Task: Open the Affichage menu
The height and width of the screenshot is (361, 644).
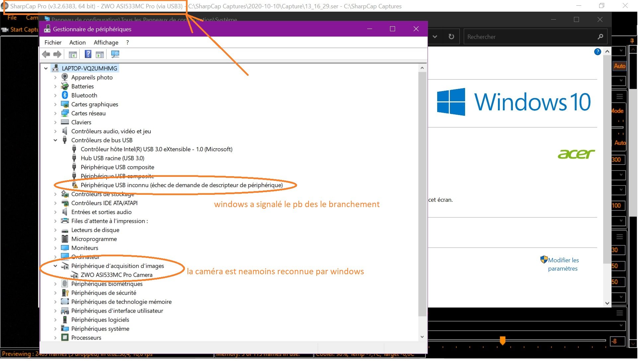Action: [x=106, y=42]
